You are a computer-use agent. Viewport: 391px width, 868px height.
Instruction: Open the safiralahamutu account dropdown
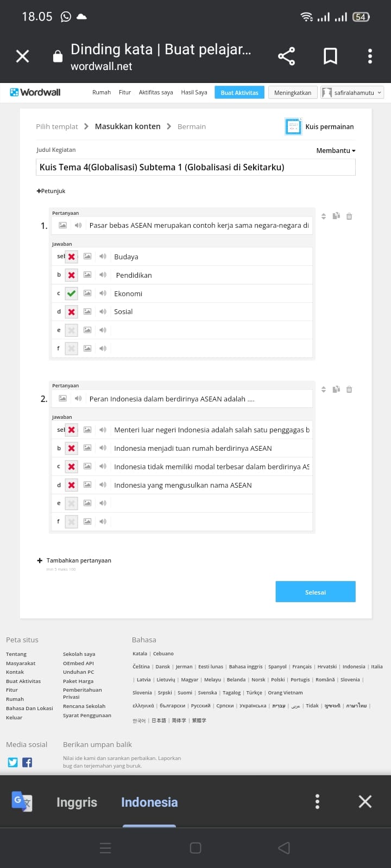pyautogui.click(x=352, y=93)
